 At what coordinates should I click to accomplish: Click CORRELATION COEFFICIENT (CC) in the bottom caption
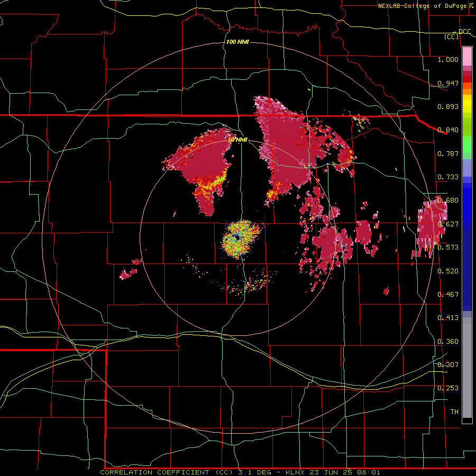coord(167,472)
